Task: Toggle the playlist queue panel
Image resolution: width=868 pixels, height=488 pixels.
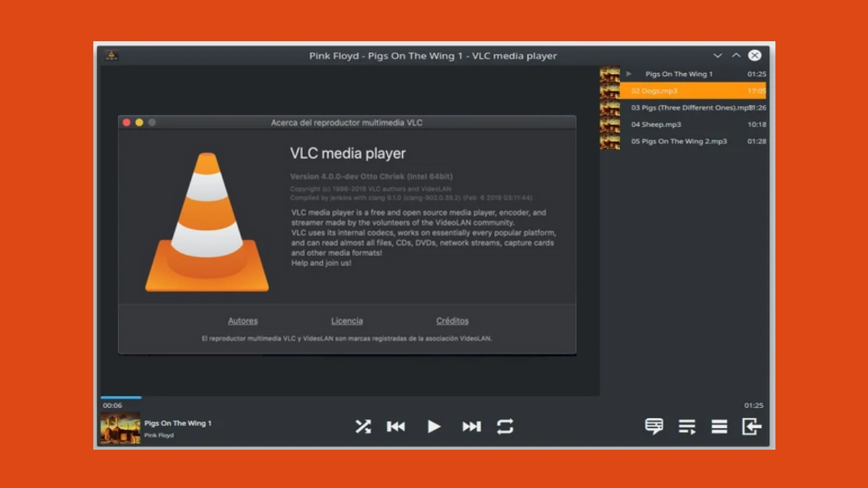Action: pos(686,427)
